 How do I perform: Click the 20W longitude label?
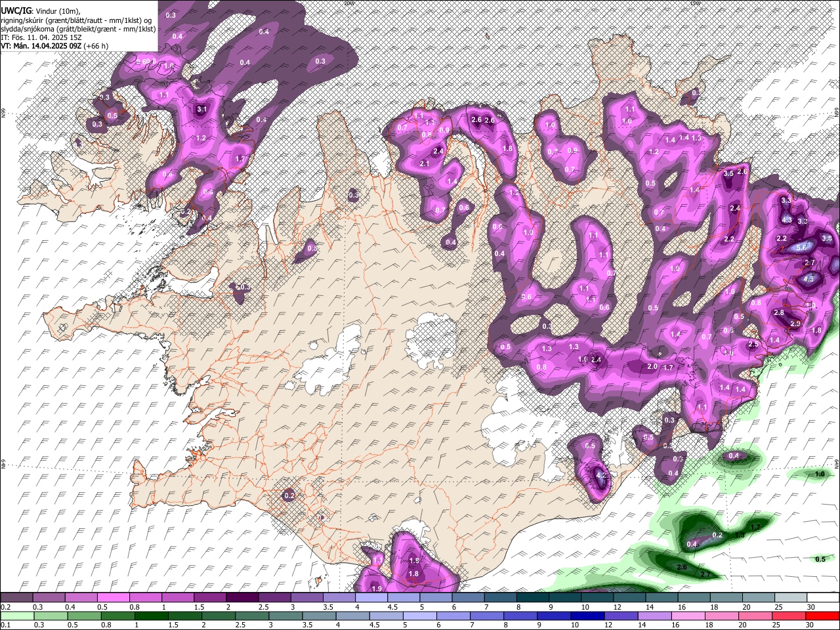348,3
